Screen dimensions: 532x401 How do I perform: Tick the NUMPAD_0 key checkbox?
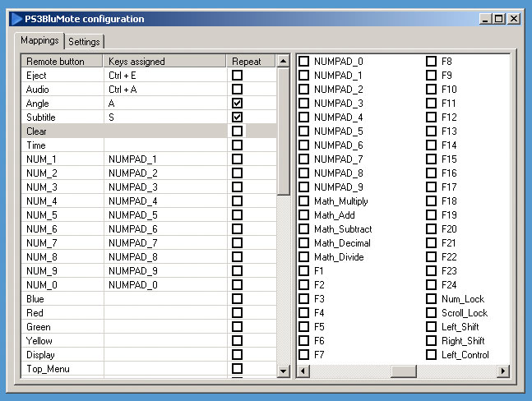[x=304, y=62]
